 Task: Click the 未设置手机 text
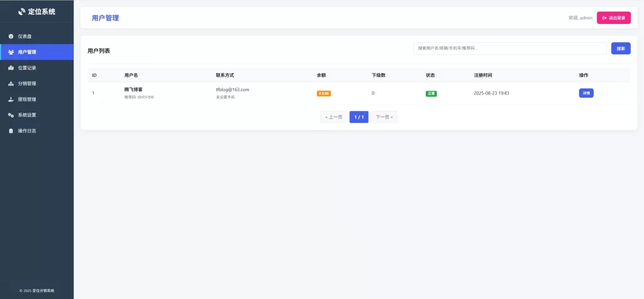click(226, 97)
